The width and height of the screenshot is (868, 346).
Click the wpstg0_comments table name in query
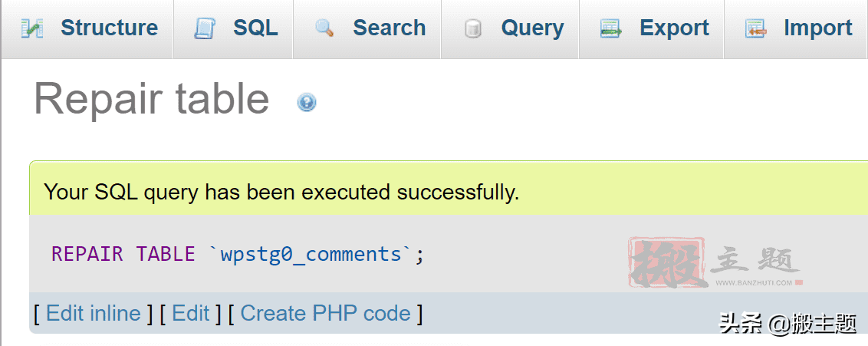pos(311,254)
